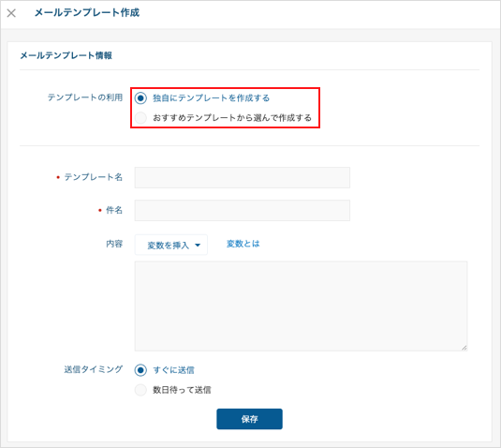Click inside the 内容 message text area
This screenshot has height=448, width=501.
tap(301, 306)
